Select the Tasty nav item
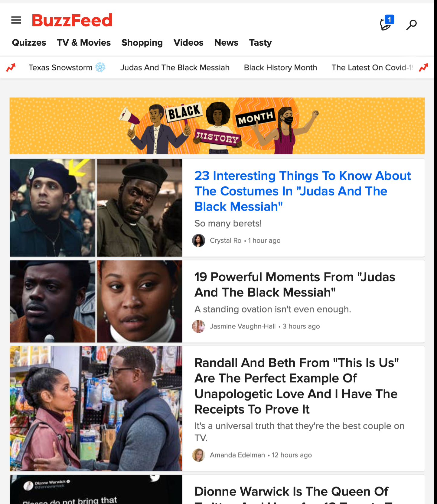Viewport: 437px width, 504px height. [x=260, y=43]
